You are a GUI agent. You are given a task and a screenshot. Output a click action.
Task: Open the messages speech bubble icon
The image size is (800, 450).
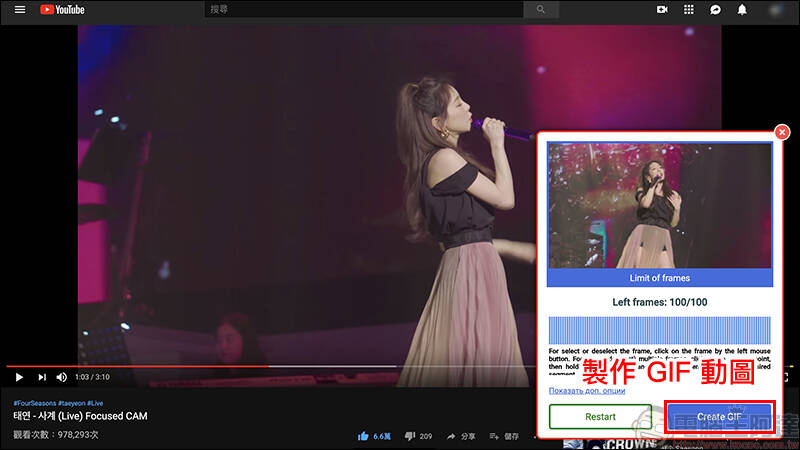[715, 10]
